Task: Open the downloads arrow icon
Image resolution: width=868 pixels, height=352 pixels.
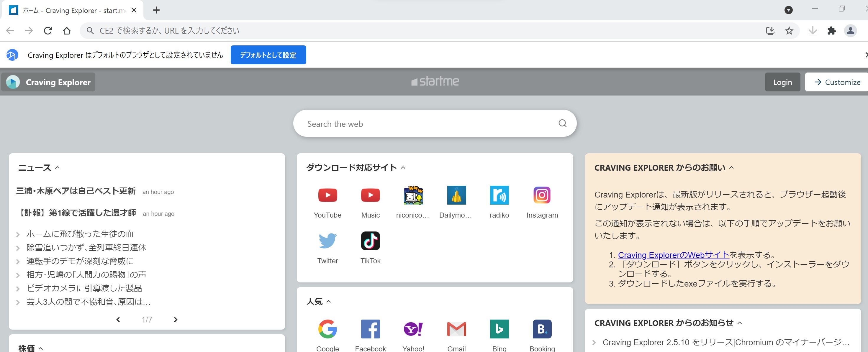Action: tap(813, 31)
